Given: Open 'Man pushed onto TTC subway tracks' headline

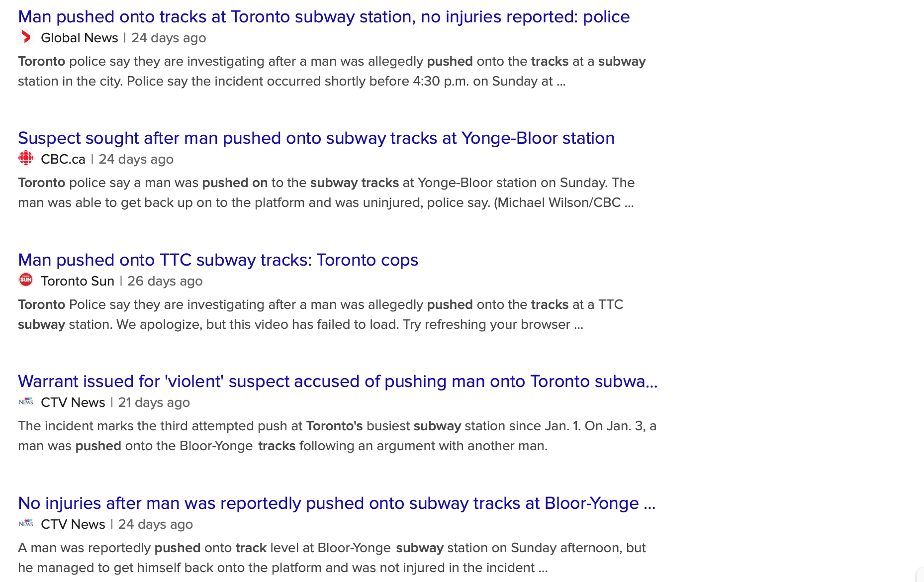Looking at the screenshot, I should coord(218,260).
